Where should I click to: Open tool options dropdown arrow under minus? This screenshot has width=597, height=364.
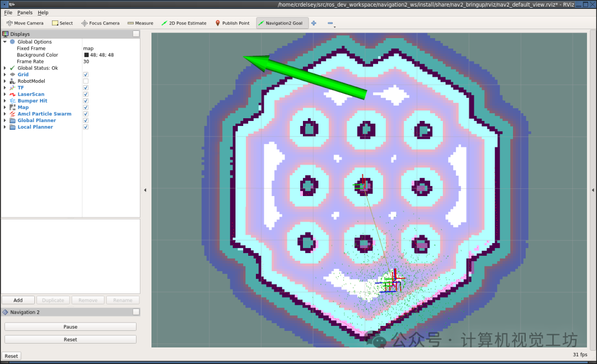[x=334, y=27]
